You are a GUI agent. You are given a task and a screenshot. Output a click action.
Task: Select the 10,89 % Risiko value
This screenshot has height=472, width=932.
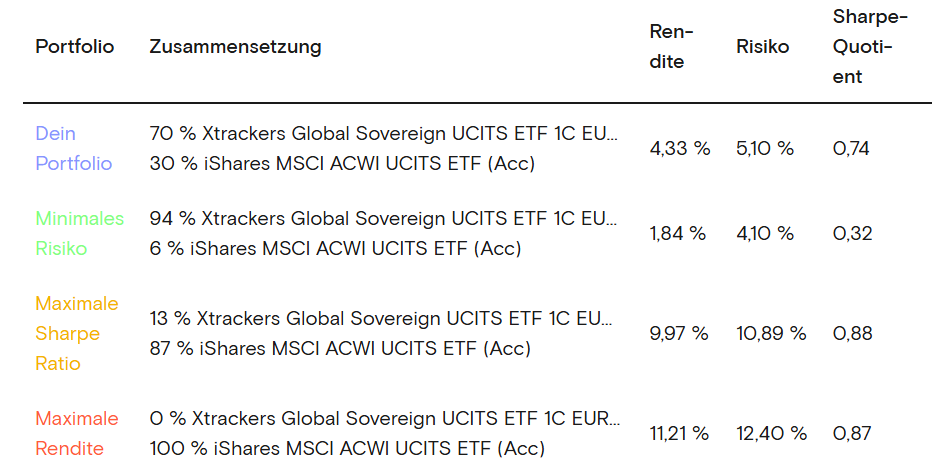point(771,333)
